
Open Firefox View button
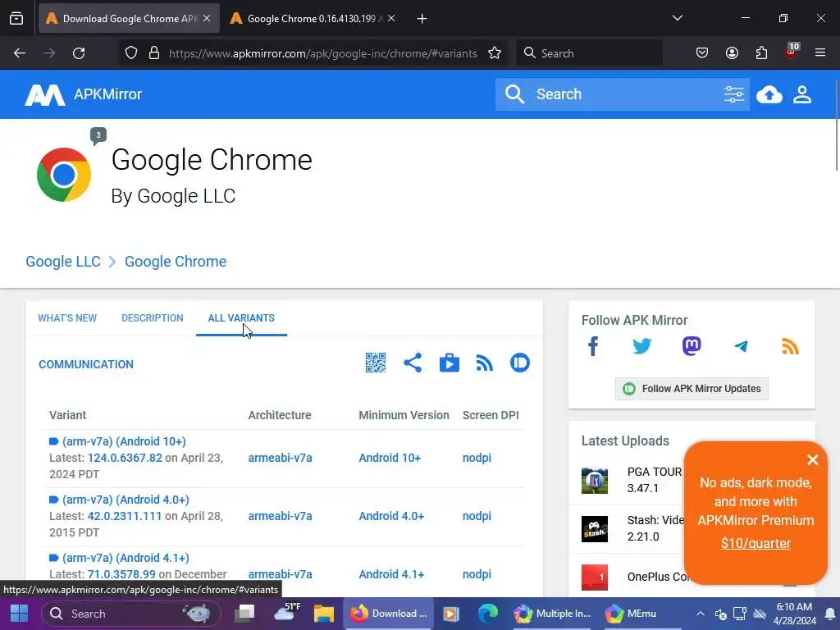tap(16, 19)
